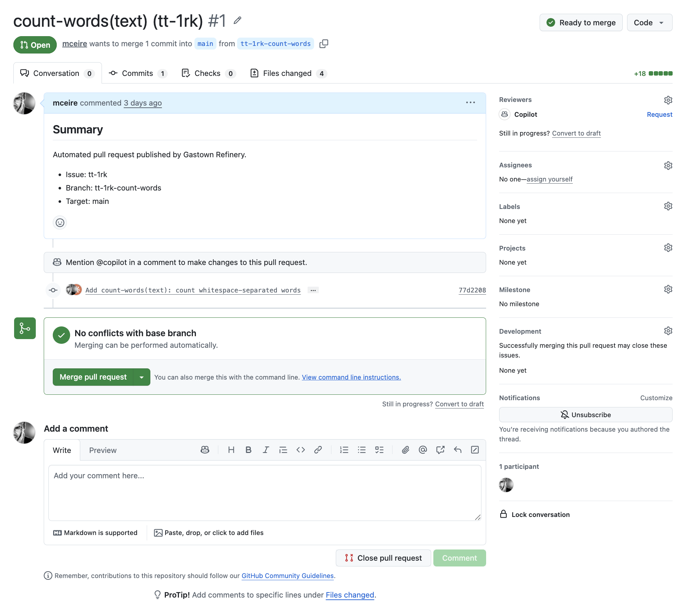699x616 pixels.
Task: Click Files changed link in the ProTip
Action: [x=350, y=595]
